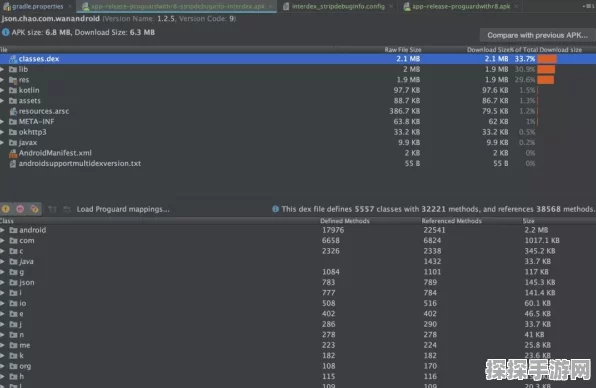Click the org package folder icon
596x388 pixels.
[x=14, y=366]
